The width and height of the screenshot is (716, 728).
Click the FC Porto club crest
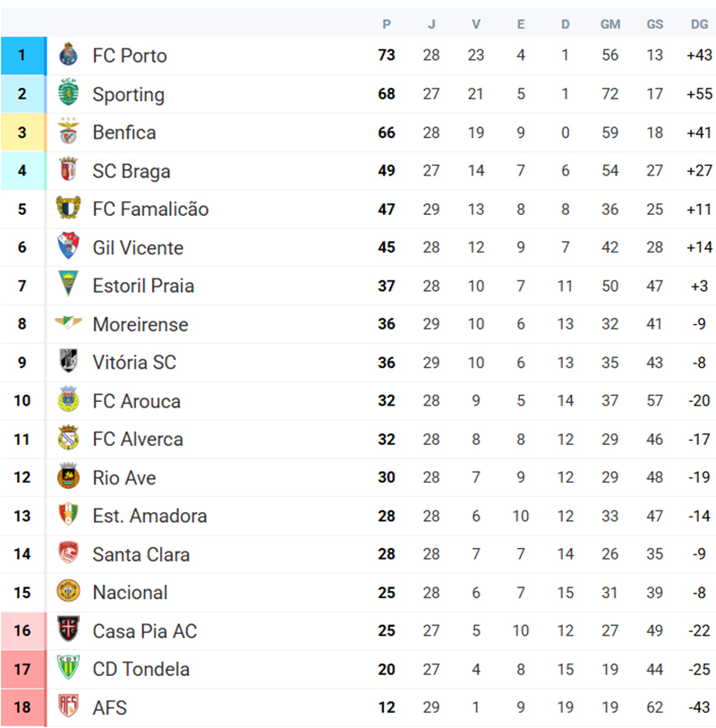pos(68,56)
